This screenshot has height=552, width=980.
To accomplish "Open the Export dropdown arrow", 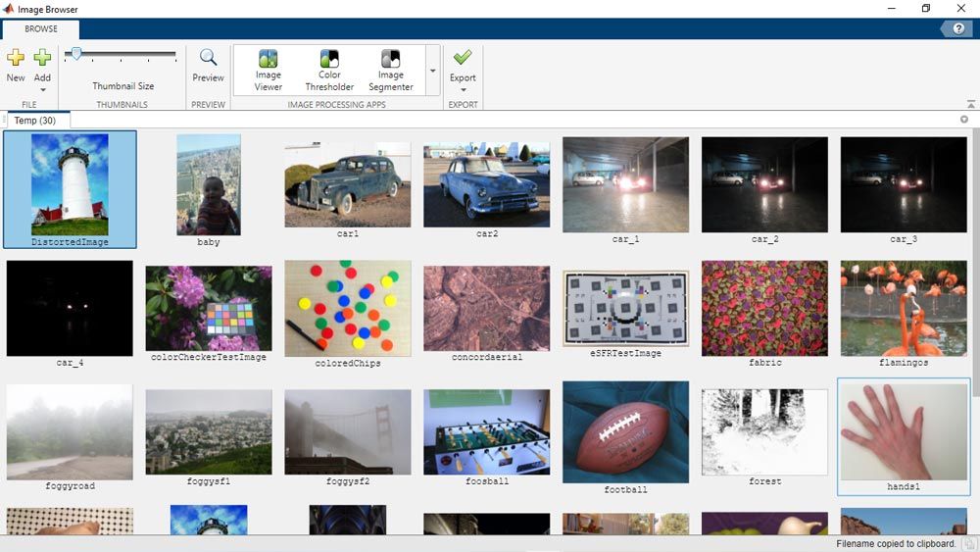I will 463,90.
